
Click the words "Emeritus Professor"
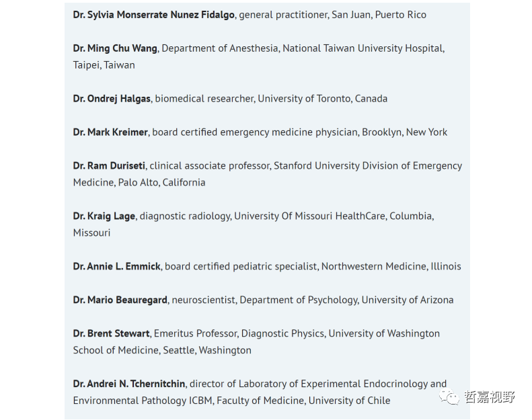195,334
